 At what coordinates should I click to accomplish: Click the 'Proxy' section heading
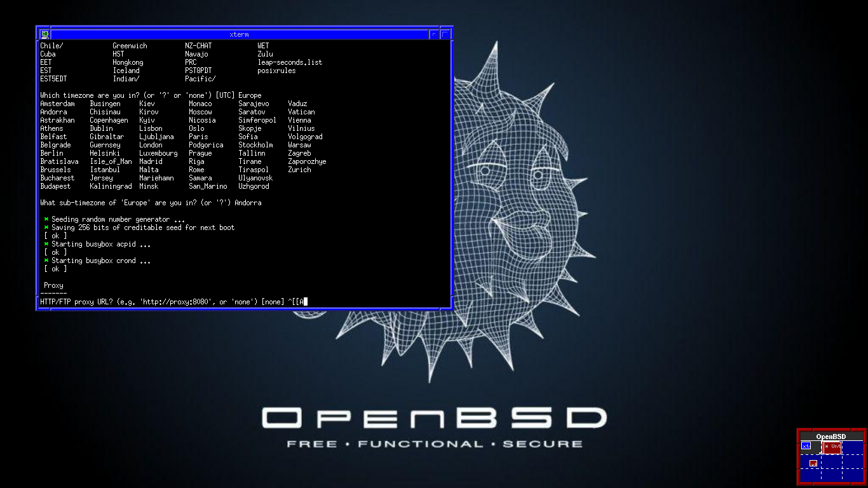pyautogui.click(x=53, y=285)
